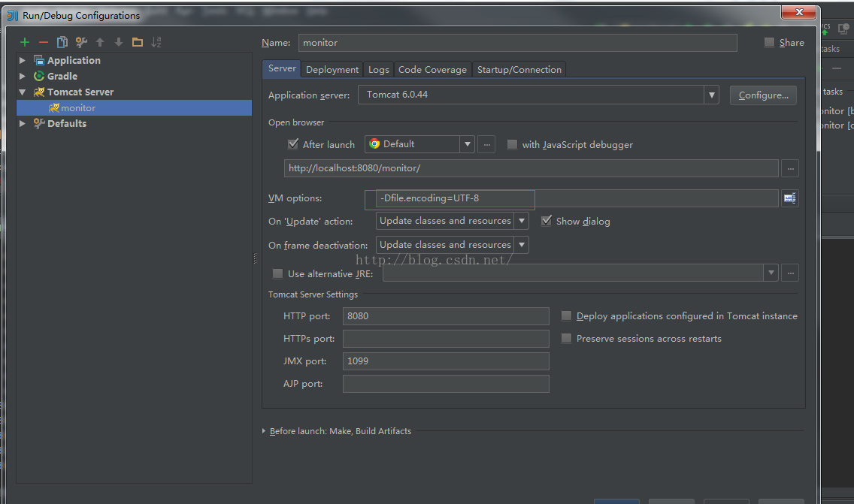Browse for an alternative JRE with the ellipsis
The width and height of the screenshot is (854, 504).
pos(790,273)
